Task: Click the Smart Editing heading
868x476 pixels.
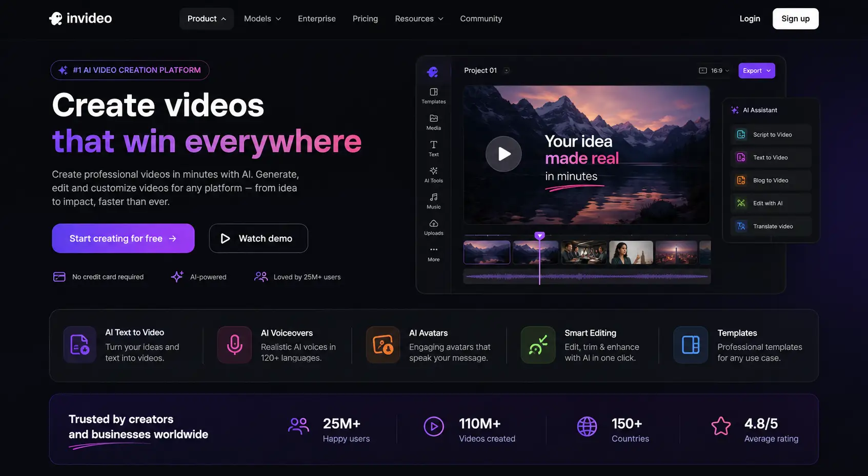Action: pyautogui.click(x=591, y=333)
